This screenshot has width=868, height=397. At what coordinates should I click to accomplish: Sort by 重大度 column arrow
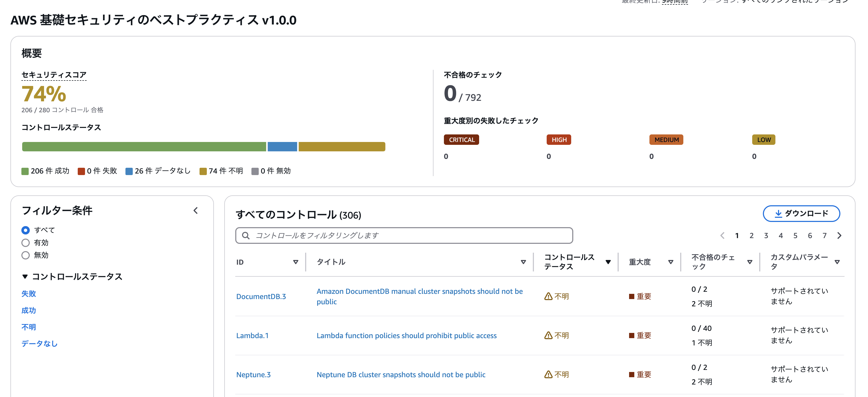point(671,262)
